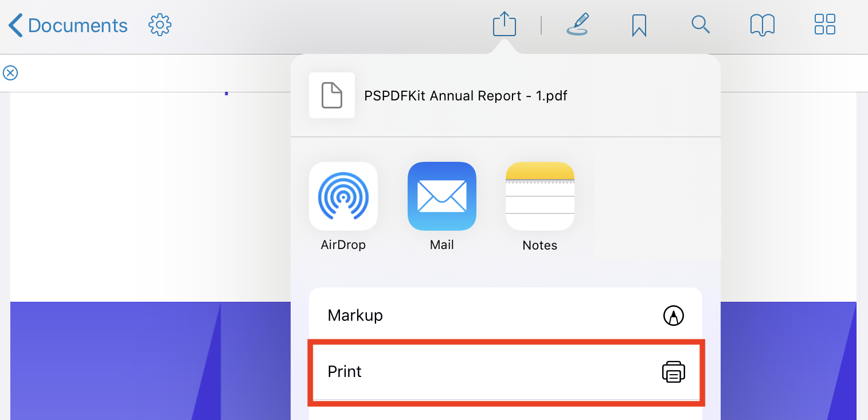Switch to reader view via the book icon
The height and width of the screenshot is (420, 868).
[762, 25]
